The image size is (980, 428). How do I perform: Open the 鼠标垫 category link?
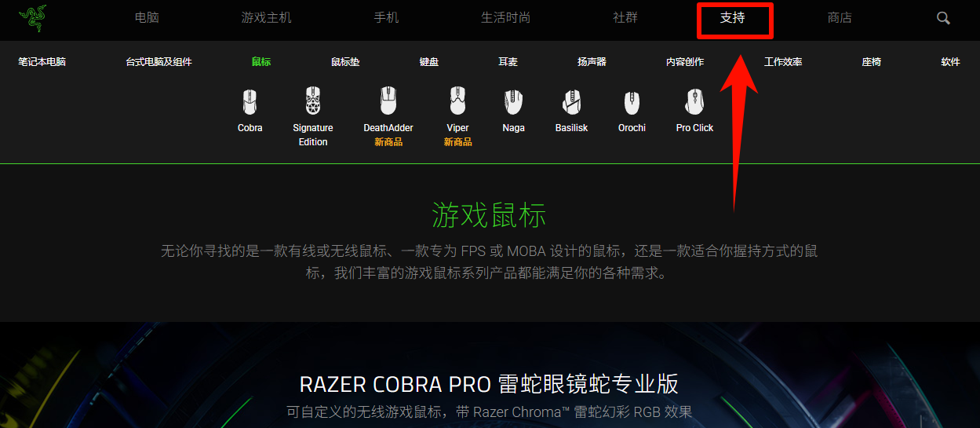click(345, 62)
